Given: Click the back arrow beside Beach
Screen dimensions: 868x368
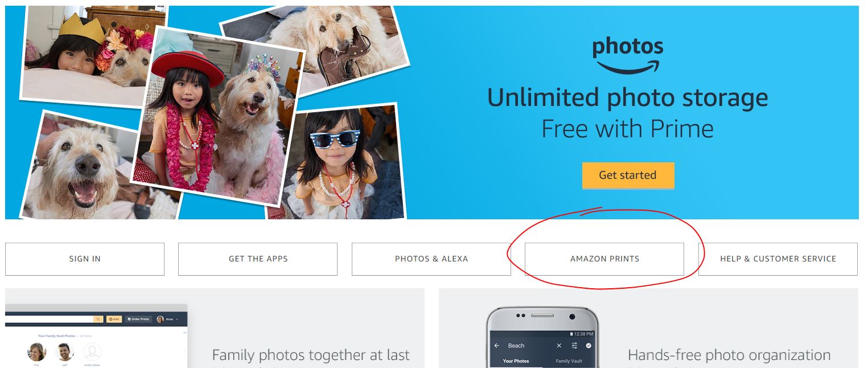Looking at the screenshot, I should click(x=497, y=346).
